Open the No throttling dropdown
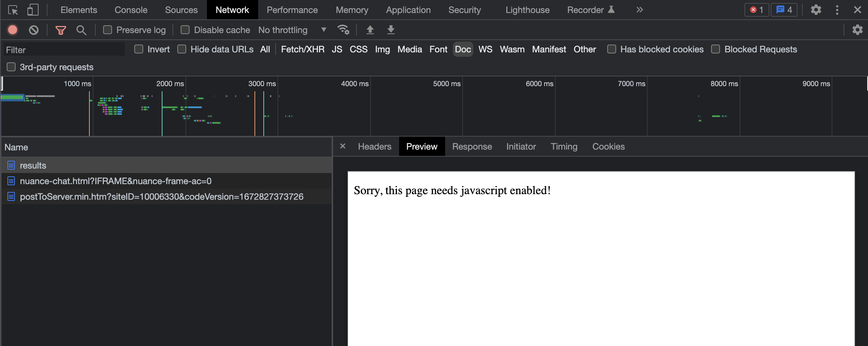The image size is (868, 346). coord(292,30)
